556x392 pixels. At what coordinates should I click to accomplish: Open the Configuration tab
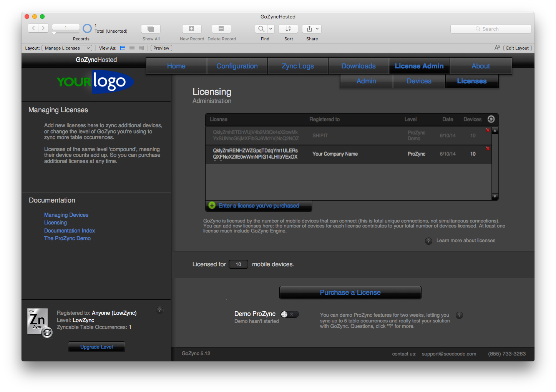click(237, 66)
